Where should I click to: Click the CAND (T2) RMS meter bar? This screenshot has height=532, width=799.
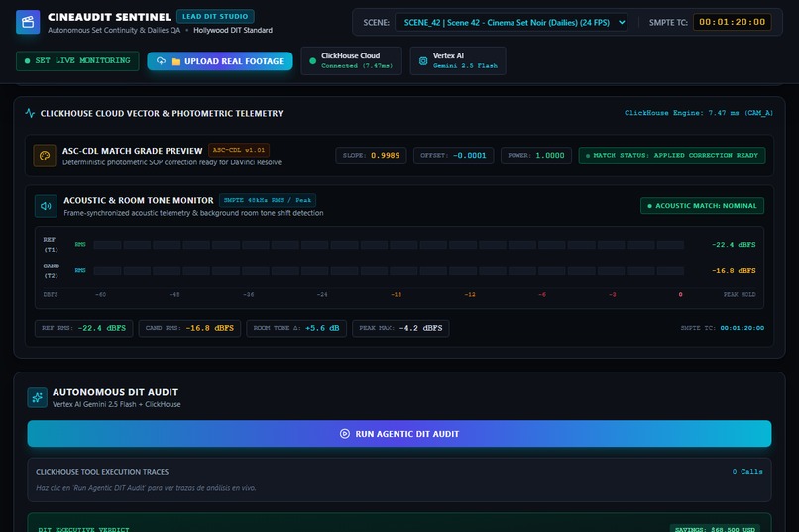click(x=389, y=271)
